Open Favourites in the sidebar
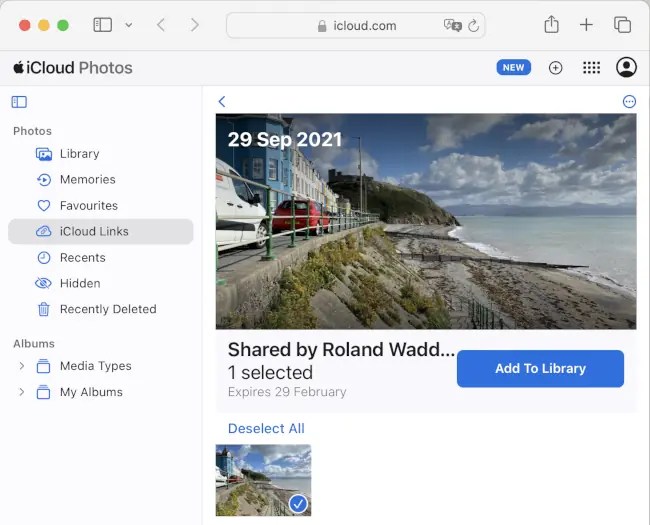 coord(101,206)
